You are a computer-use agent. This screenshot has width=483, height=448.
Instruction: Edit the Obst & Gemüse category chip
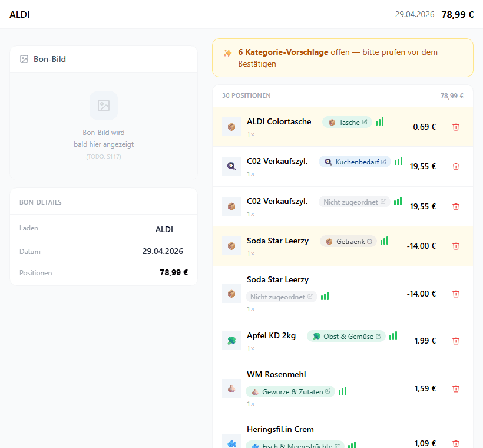[346, 337]
